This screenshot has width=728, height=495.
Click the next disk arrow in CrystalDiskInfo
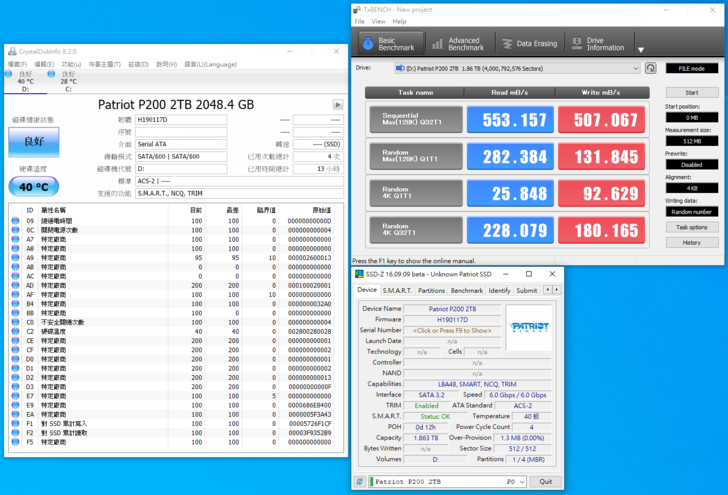(x=338, y=104)
